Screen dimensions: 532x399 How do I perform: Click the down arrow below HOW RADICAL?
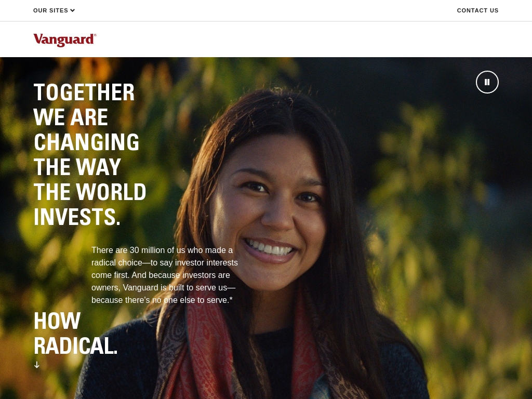[37, 365]
